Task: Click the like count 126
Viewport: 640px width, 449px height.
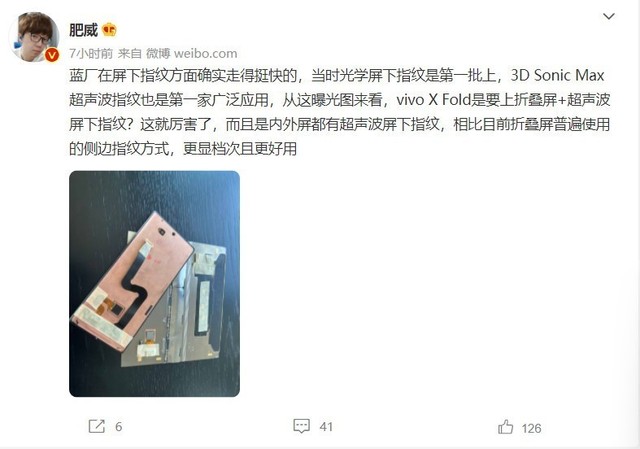Action: [531, 428]
